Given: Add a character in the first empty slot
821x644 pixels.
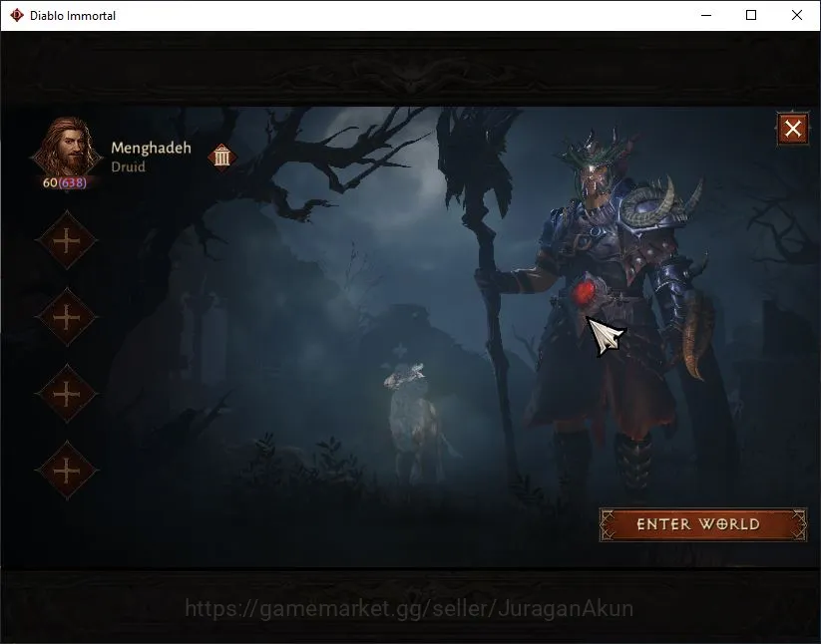Looking at the screenshot, I should (x=67, y=240).
